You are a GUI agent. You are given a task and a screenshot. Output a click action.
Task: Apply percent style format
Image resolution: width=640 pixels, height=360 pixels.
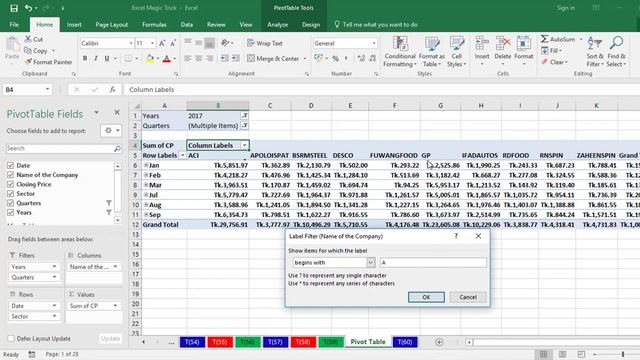[x=336, y=59]
